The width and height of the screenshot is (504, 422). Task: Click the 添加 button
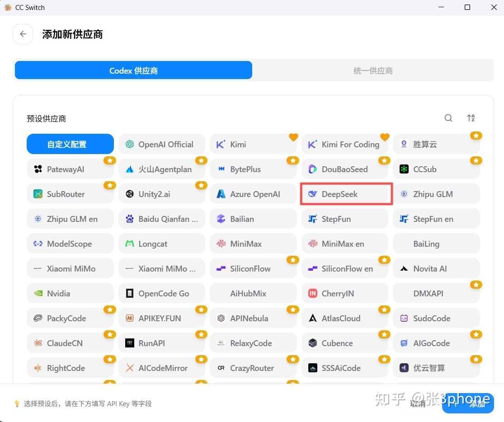[x=468, y=403]
